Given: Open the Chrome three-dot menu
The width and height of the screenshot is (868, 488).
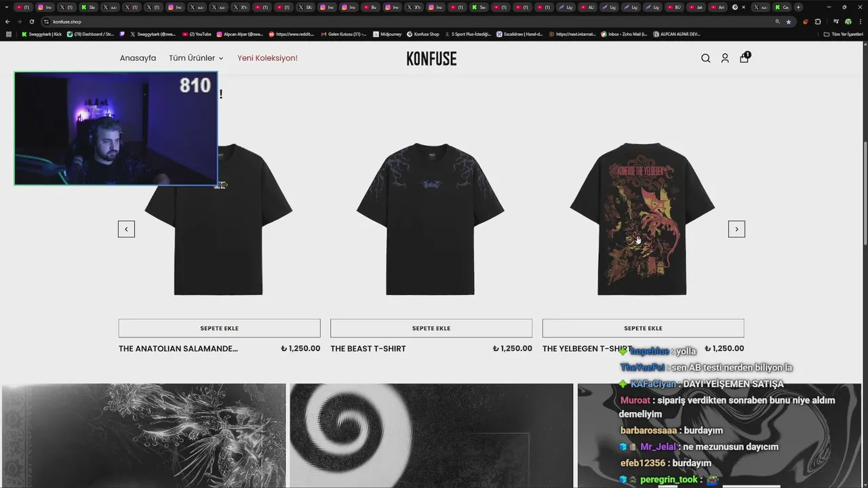Looking at the screenshot, I should (x=861, y=22).
